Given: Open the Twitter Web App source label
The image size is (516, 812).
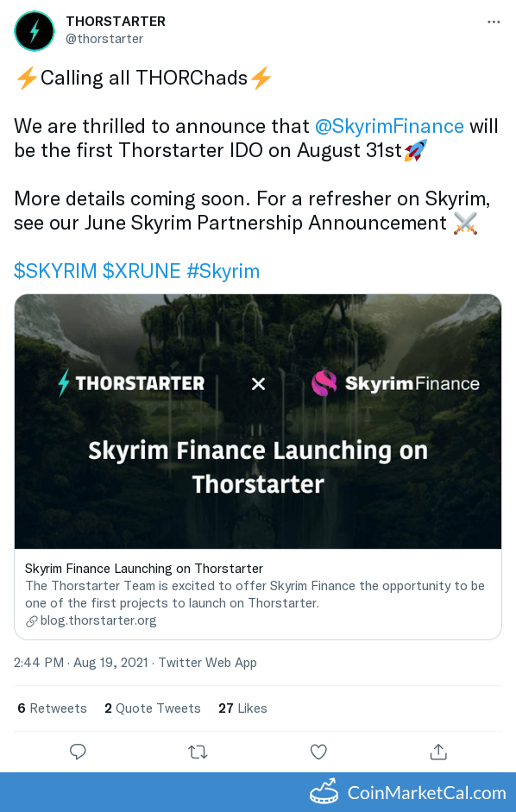Looking at the screenshot, I should (207, 663).
